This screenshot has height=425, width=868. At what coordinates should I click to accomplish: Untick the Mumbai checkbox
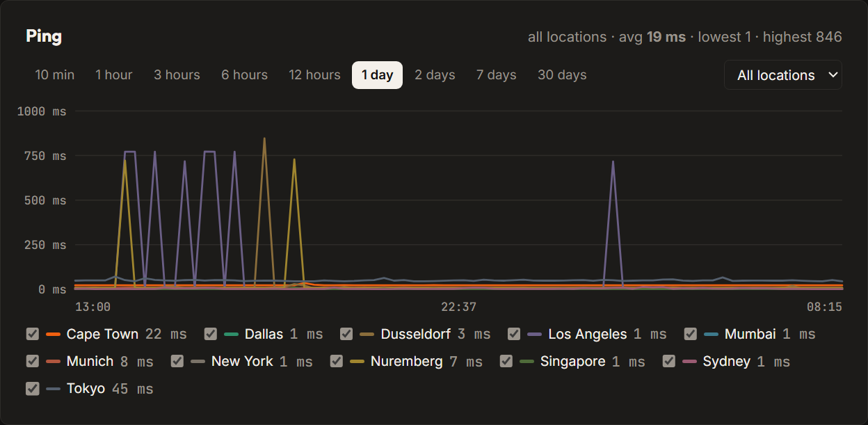click(690, 334)
